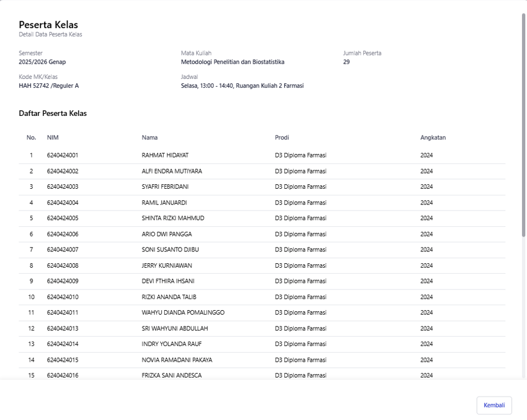Select the row for ALFI ENDRA MUTIYARA
The width and height of the screenshot is (527, 420).
pos(262,171)
